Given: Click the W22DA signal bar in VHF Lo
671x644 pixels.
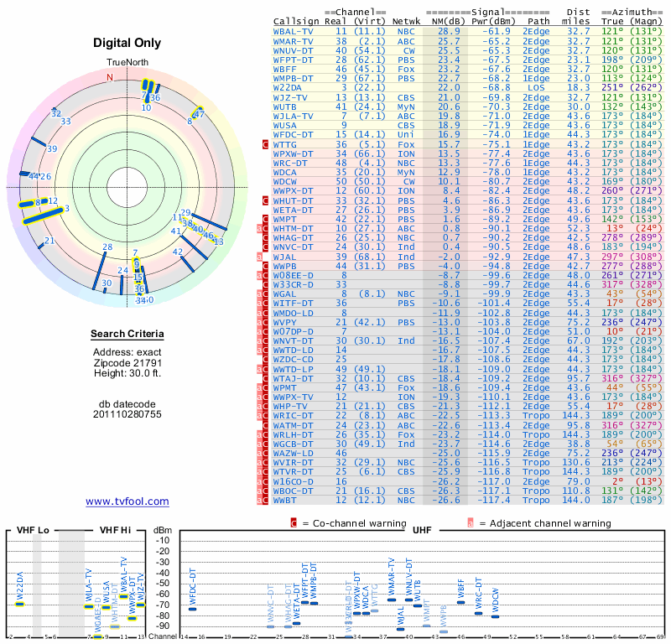Looking at the screenshot, I should tap(20, 604).
